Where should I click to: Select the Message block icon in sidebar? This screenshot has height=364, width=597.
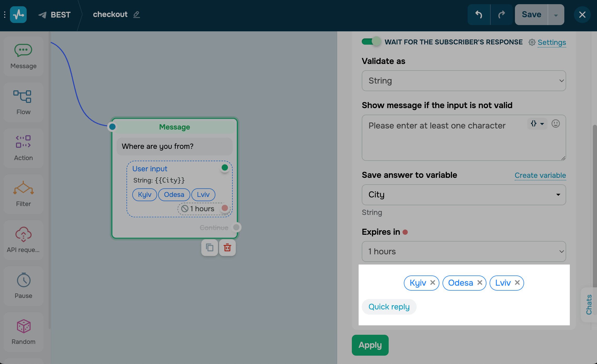[23, 56]
